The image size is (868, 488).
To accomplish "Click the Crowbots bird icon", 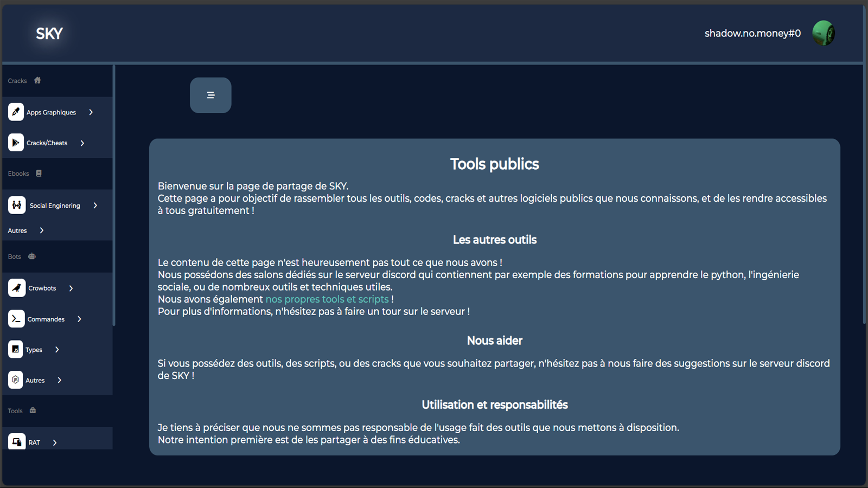I will point(17,288).
